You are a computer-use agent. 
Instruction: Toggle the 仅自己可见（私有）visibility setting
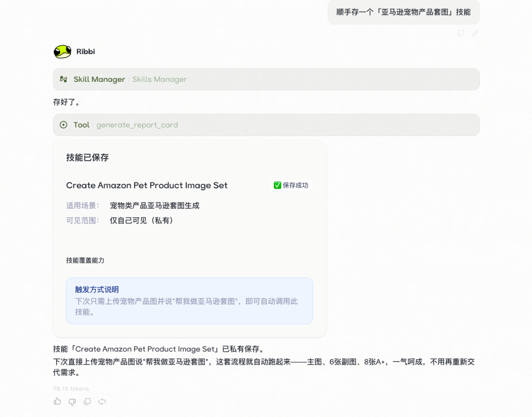tap(143, 220)
